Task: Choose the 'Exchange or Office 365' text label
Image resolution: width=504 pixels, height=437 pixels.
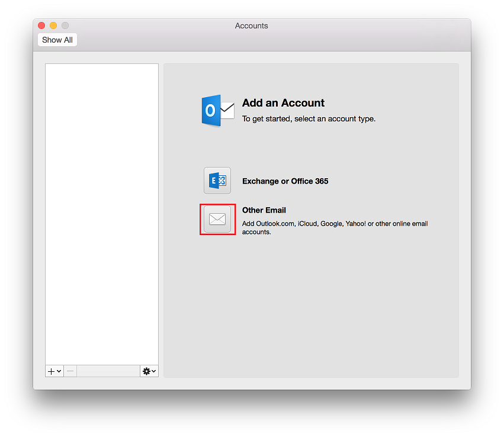Action: [x=285, y=181]
